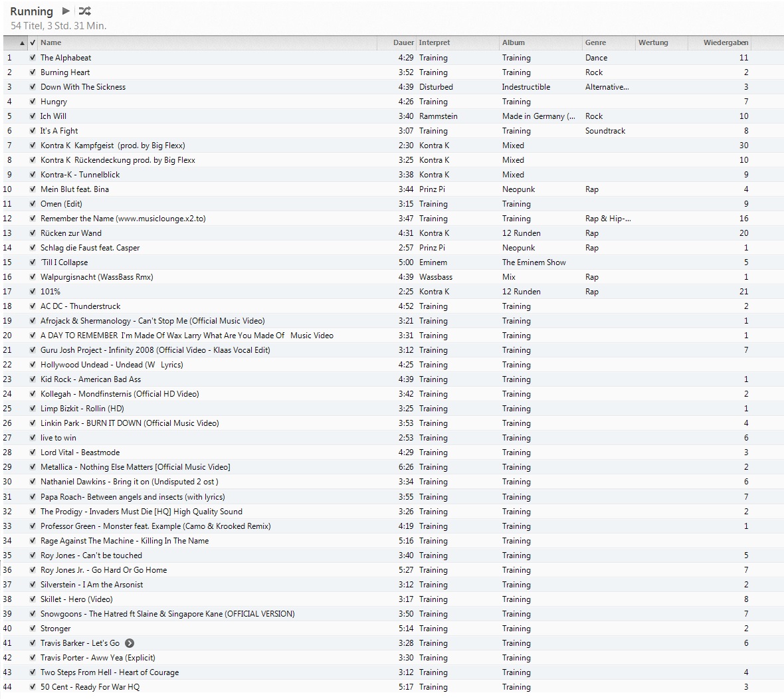Uncheck the Stronger track checkbox
Screen dimensions: 784x699
pos(33,629)
